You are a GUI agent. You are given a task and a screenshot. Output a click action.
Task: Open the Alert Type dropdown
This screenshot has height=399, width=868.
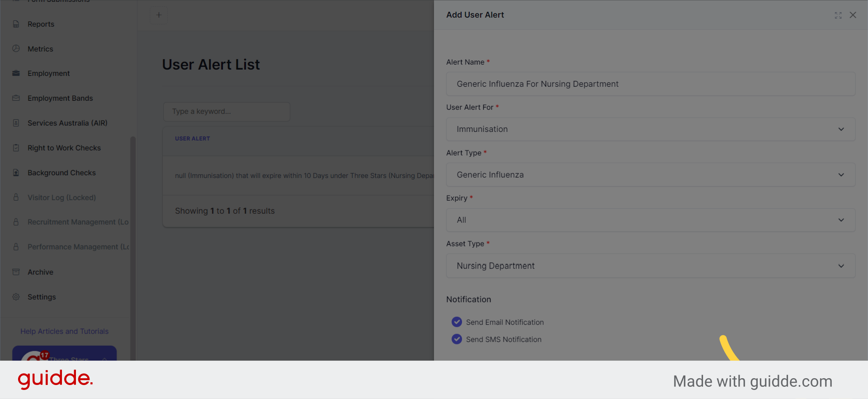click(651, 175)
